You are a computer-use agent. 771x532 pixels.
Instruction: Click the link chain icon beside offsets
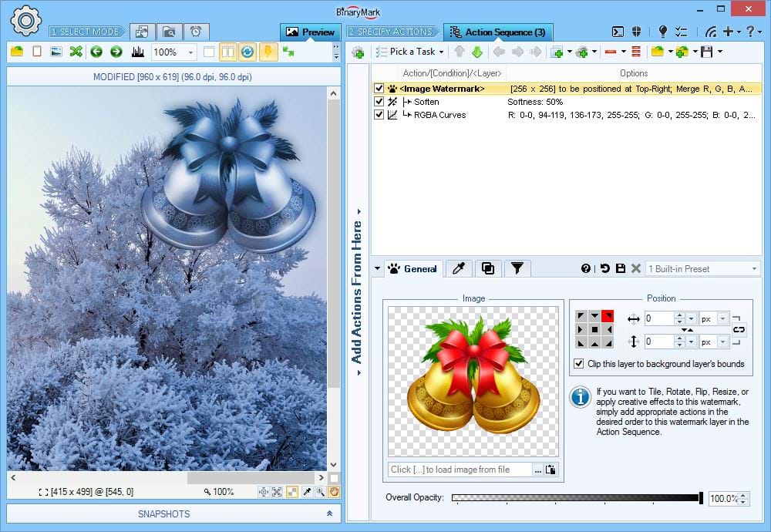click(x=739, y=329)
